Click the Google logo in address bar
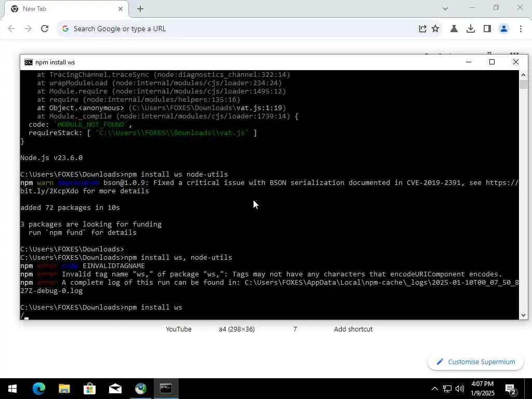Screen dimensions: 532x399 click(x=65, y=29)
